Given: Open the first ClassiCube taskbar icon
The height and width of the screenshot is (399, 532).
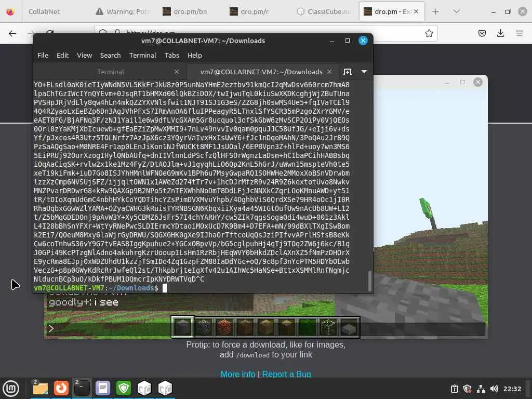Looking at the screenshot, I should [144, 388].
